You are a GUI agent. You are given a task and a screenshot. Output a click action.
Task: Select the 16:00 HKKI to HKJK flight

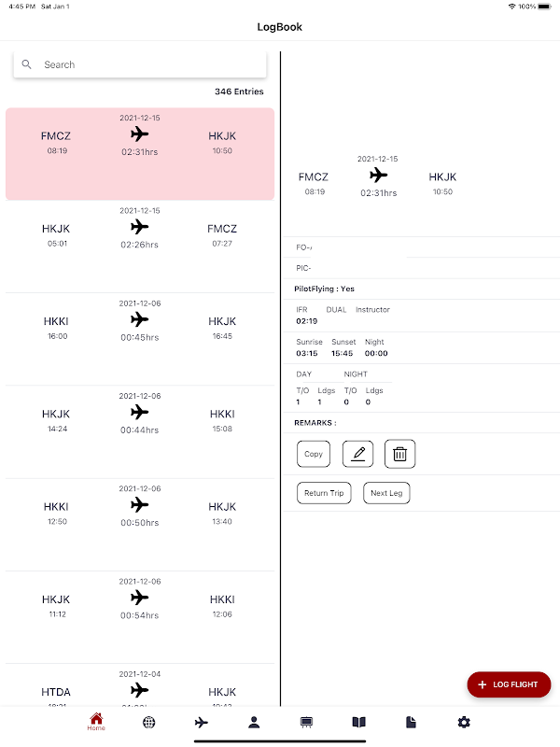tap(140, 338)
